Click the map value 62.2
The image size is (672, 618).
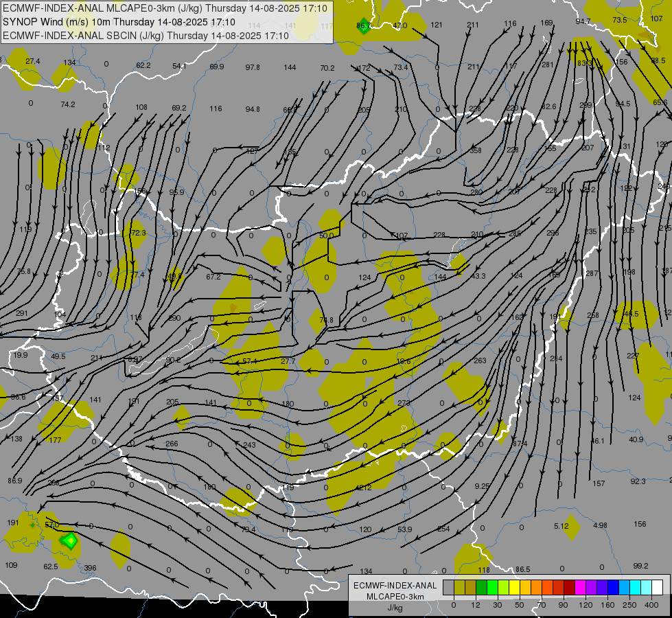[143, 65]
